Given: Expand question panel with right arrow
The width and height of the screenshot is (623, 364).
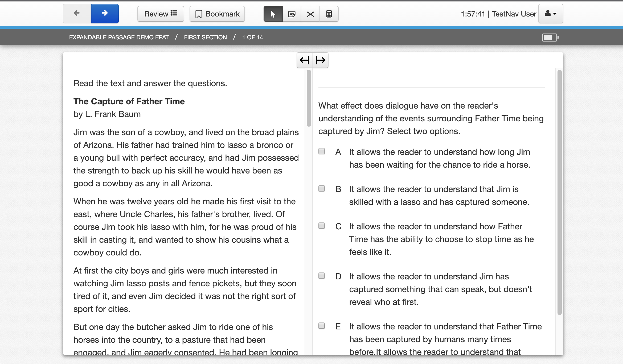Looking at the screenshot, I should (x=321, y=60).
